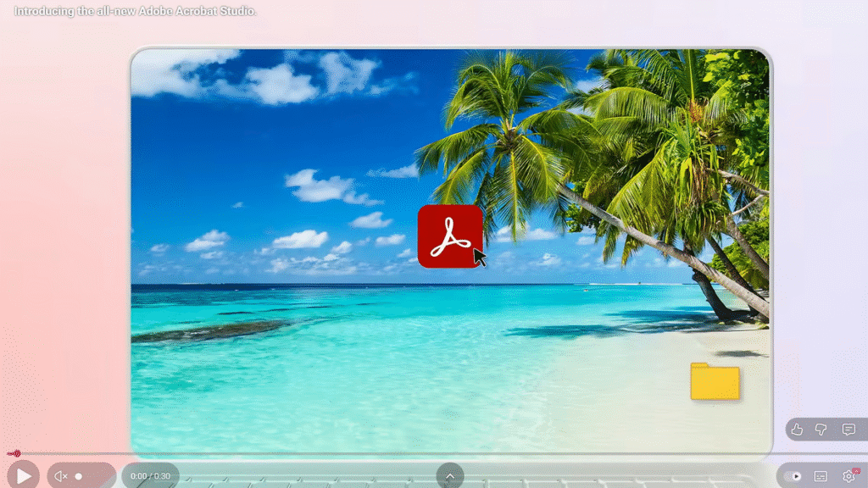Seek to the midpoint of the video progress bar
Viewport: 868px width, 488px height.
coord(434,454)
